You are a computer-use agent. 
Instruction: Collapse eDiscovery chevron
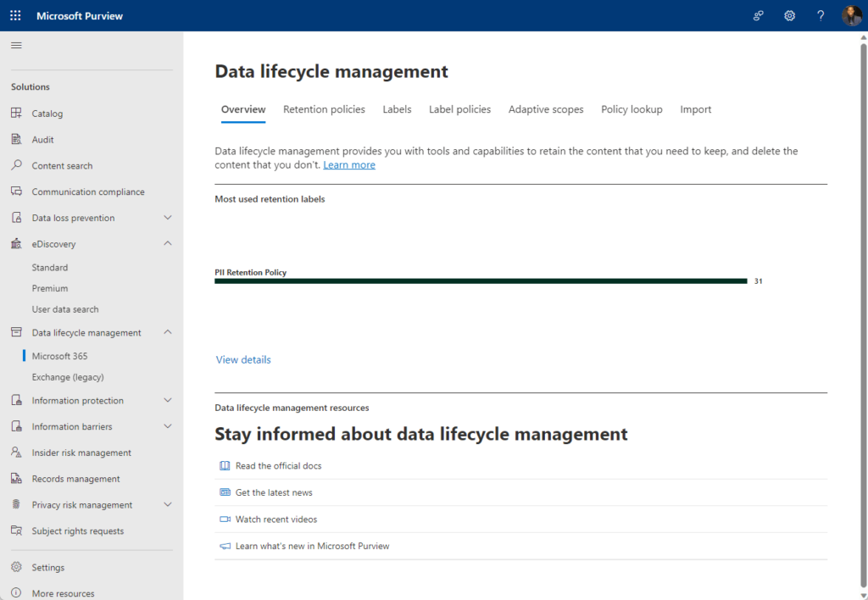click(168, 243)
